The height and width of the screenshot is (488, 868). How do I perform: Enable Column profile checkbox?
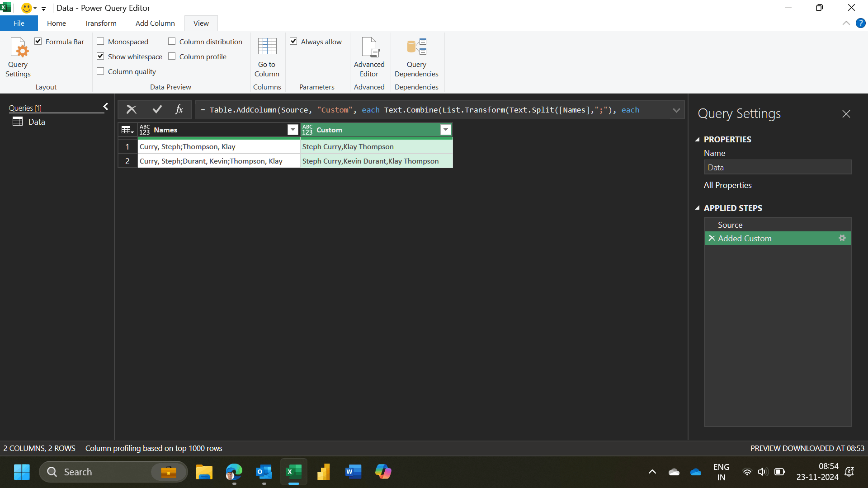point(172,56)
